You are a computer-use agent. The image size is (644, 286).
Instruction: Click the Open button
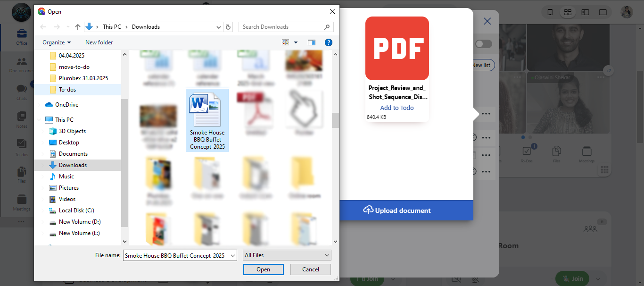pos(263,269)
